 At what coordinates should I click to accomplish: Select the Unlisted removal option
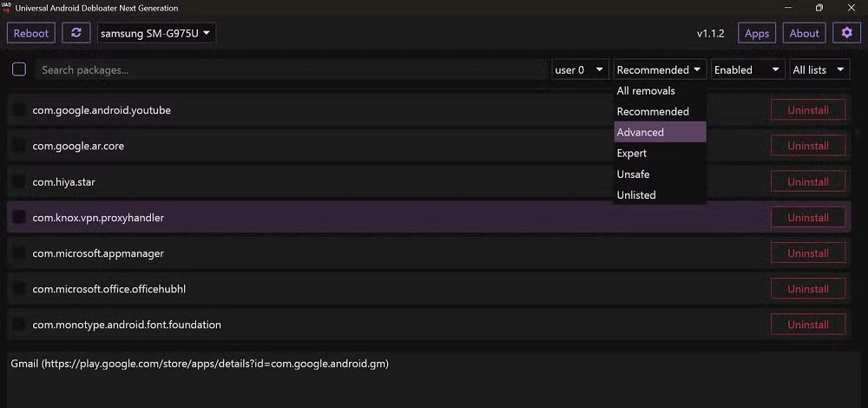659,194
